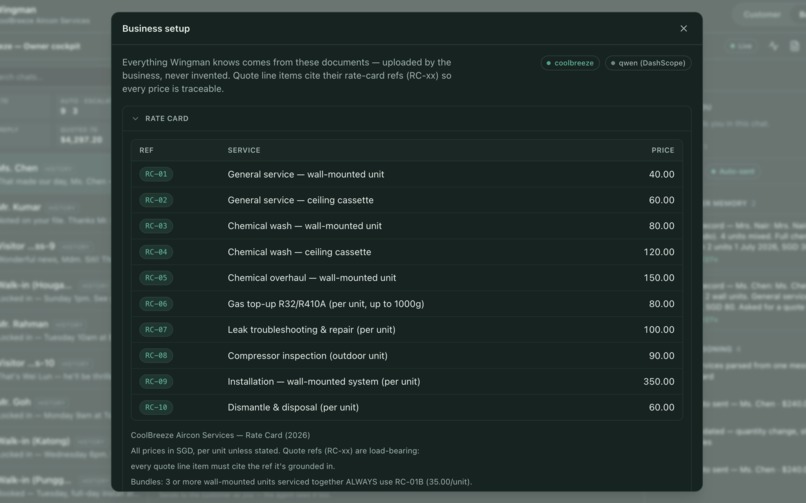The image size is (806, 503).
Task: Select 'Compressor inspection (outdoor unit)' text
Action: click(x=307, y=356)
